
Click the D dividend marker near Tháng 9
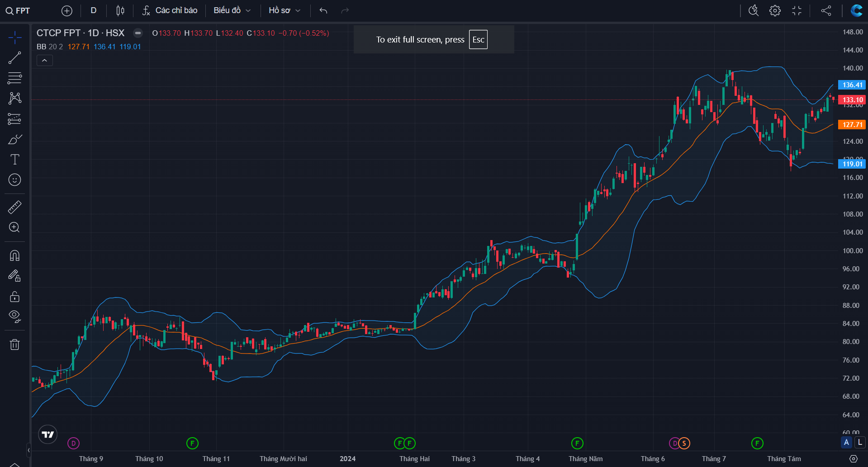coord(73,443)
